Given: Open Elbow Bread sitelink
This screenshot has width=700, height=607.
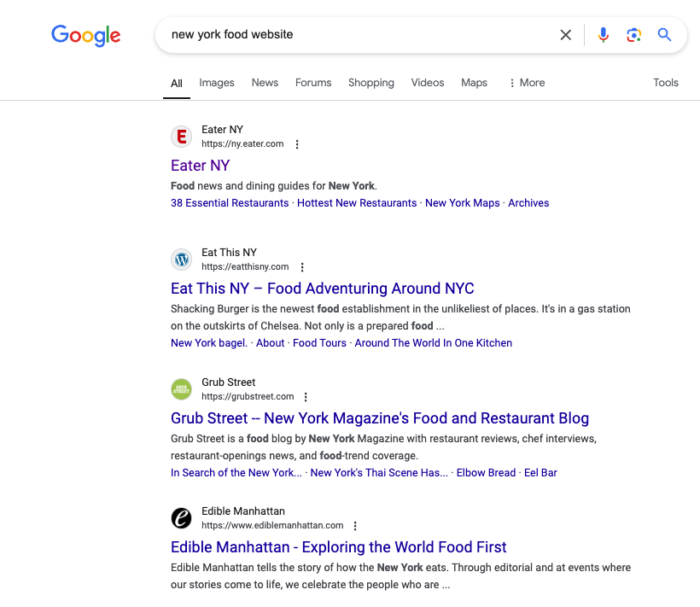Looking at the screenshot, I should point(486,473).
